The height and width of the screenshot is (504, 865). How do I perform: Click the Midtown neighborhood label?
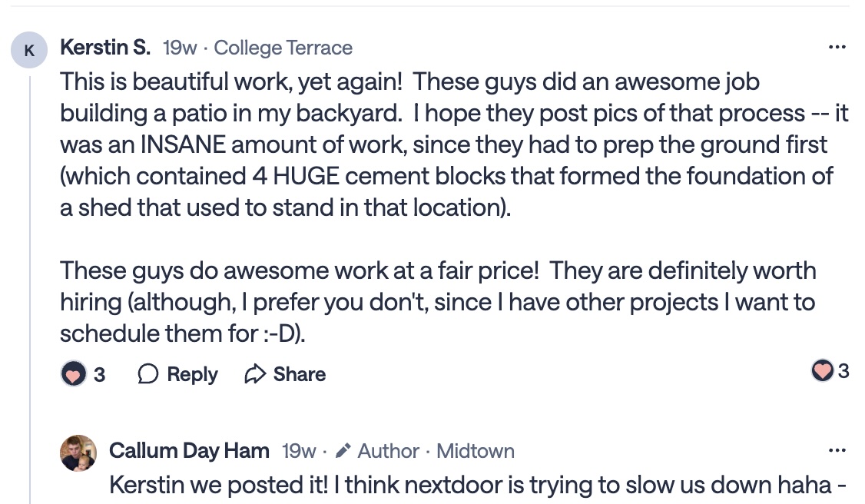pos(475,450)
